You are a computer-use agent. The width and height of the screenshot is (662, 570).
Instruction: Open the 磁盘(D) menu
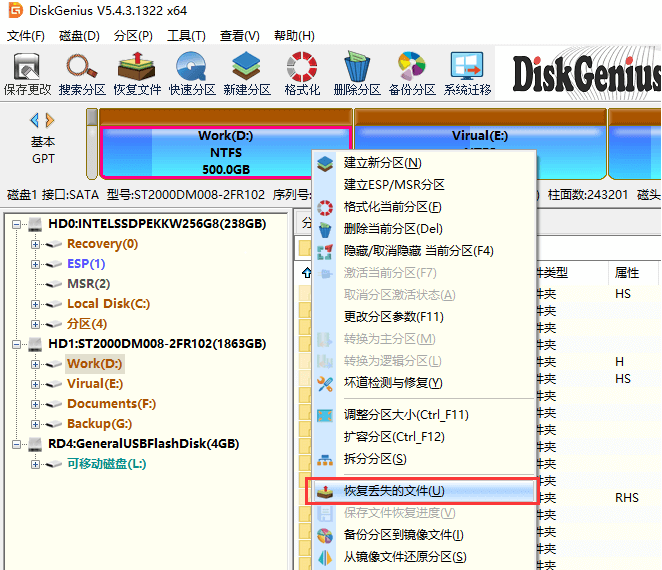click(79, 36)
